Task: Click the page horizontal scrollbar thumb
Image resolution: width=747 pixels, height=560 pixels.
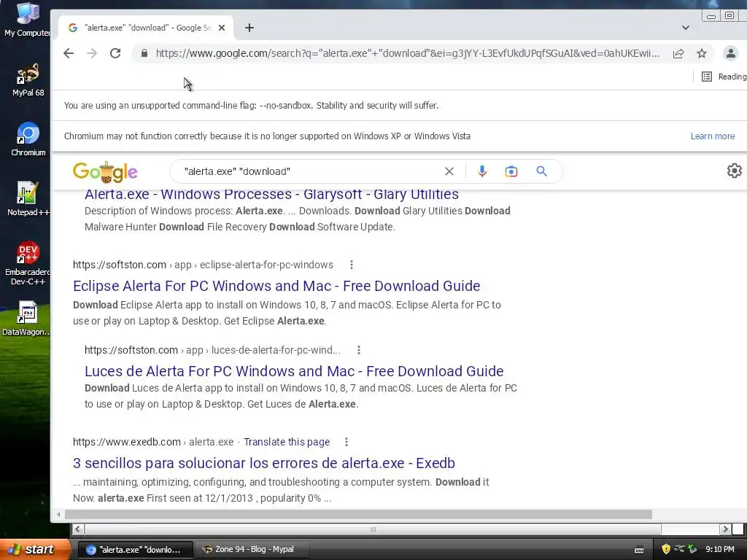Action: [x=358, y=514]
